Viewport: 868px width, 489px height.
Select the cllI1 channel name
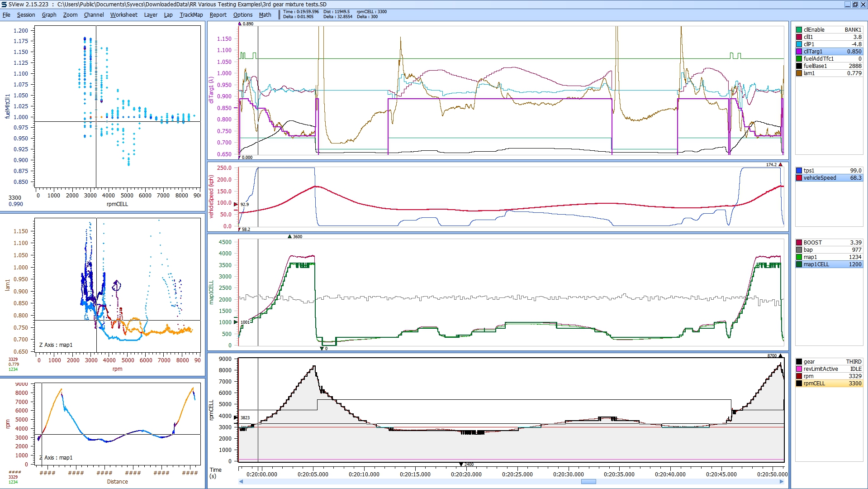[808, 37]
